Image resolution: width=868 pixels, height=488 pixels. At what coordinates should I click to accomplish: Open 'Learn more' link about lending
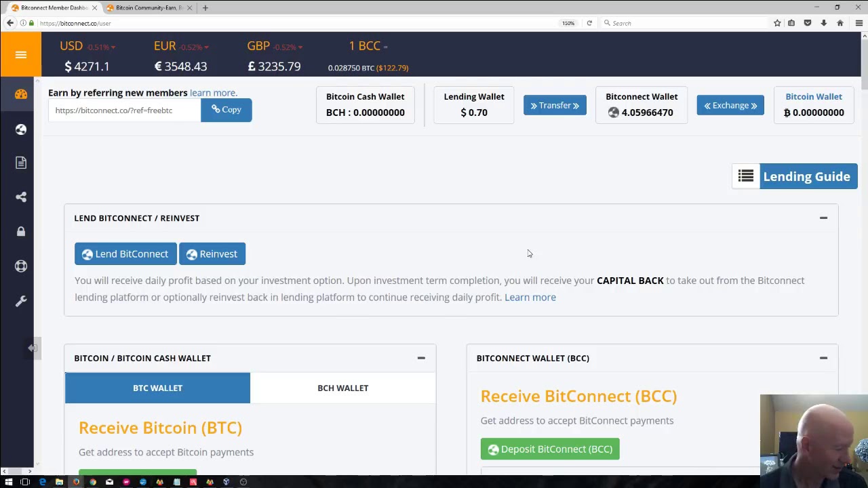(x=530, y=297)
